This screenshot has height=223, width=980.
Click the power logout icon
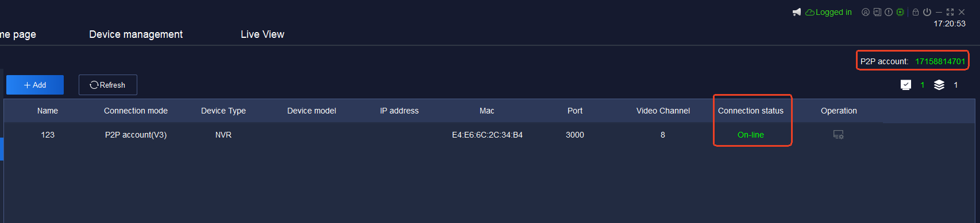[x=927, y=12]
